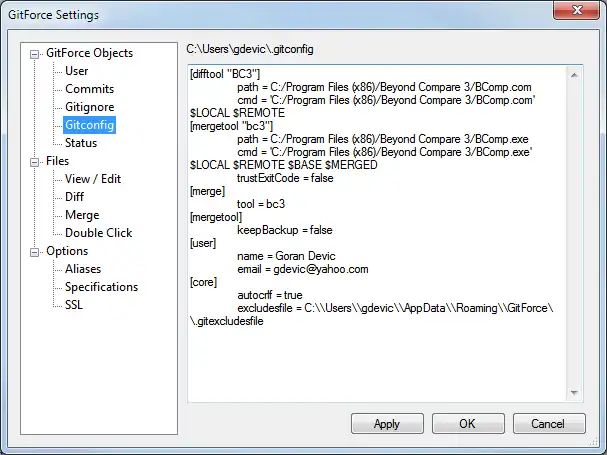607x455 pixels.
Task: Click the 'excludesfile' config line
Action: (395, 308)
